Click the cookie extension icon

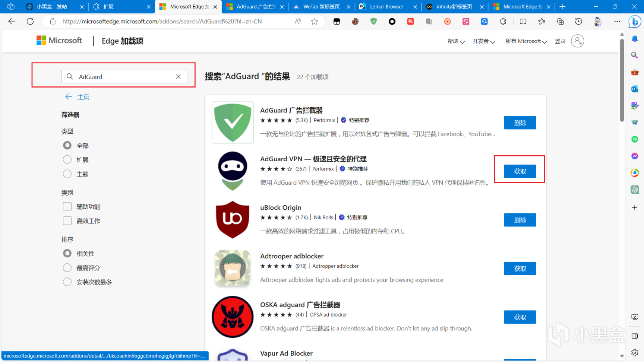355,22
